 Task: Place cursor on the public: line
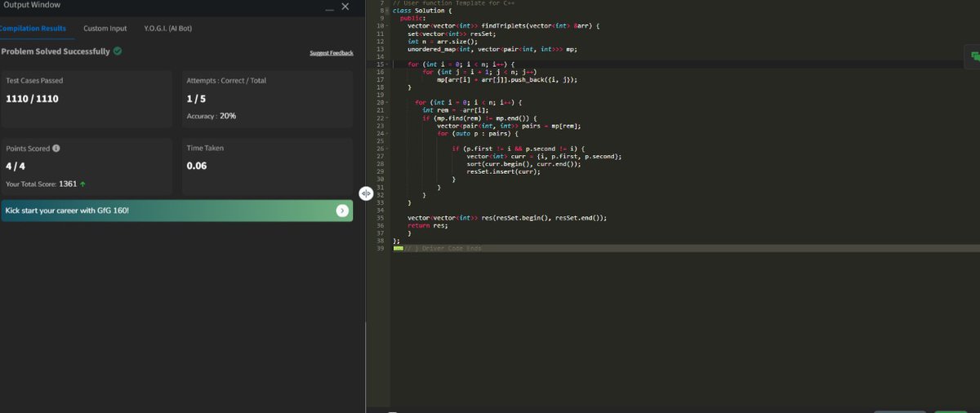click(x=412, y=18)
